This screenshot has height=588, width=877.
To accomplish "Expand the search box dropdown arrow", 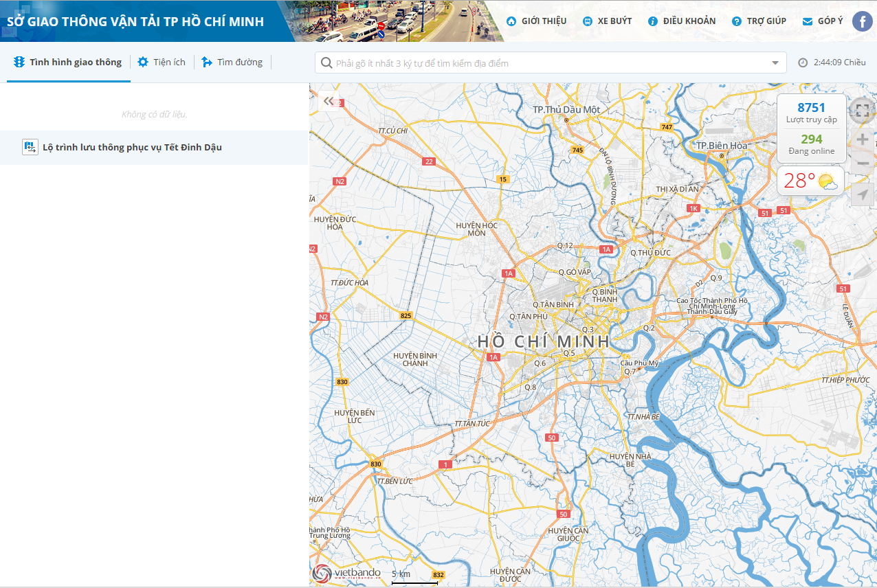I will tap(776, 63).
